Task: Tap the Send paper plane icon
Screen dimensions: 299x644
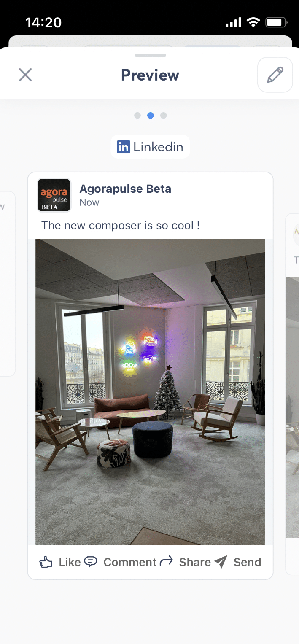Action: tap(221, 562)
